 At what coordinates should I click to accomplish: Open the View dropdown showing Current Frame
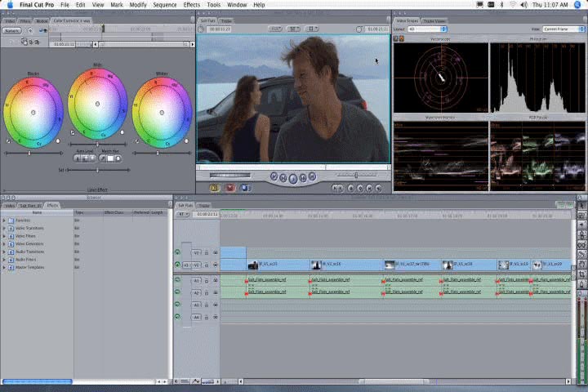563,29
